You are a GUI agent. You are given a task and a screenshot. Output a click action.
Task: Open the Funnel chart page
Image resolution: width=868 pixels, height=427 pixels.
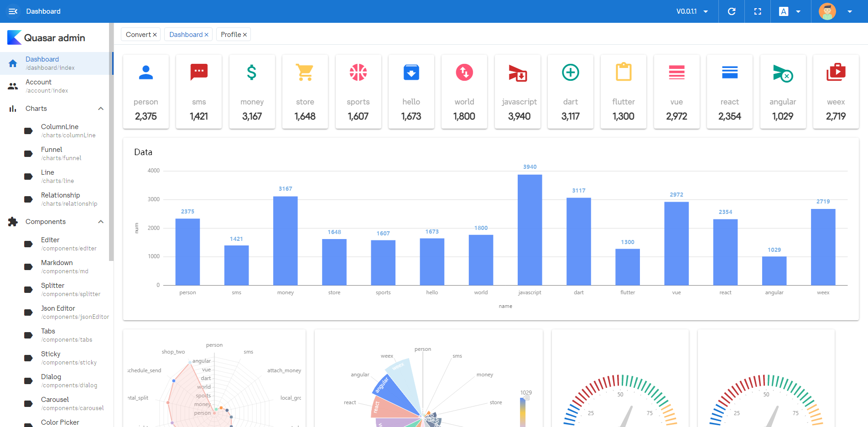55,154
